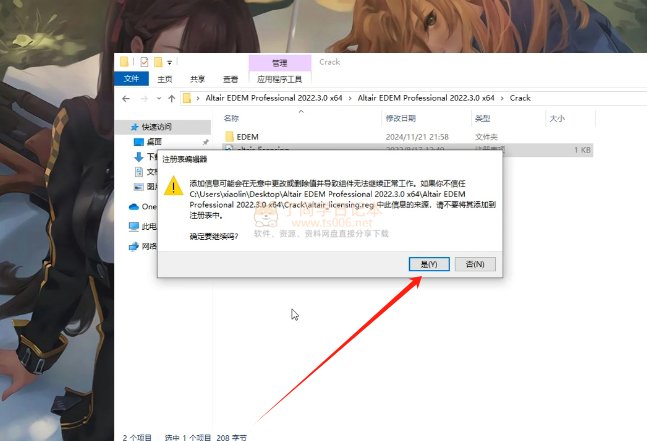The height and width of the screenshot is (441, 647).
Task: Click the Crack breadcrumb segment
Action: click(520, 98)
